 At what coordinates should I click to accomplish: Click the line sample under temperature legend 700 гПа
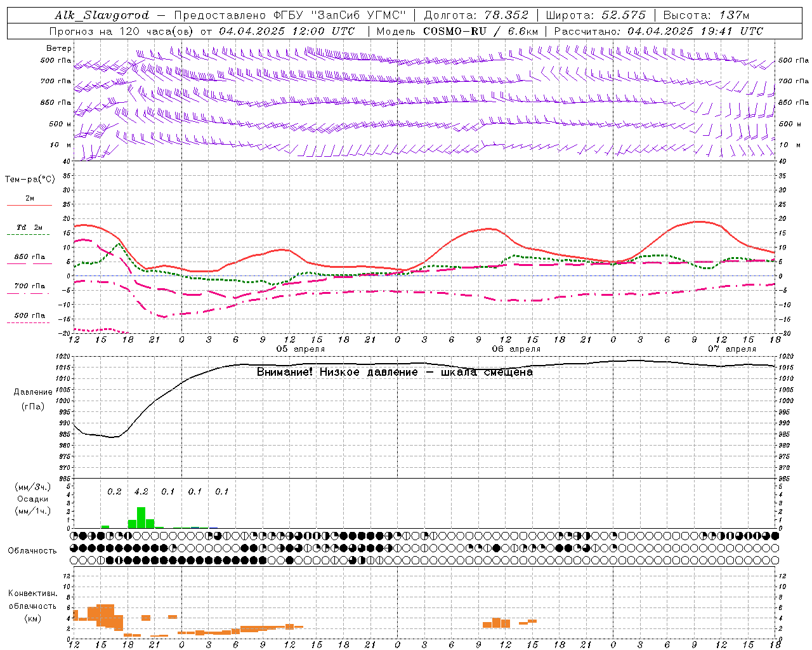[x=29, y=294]
